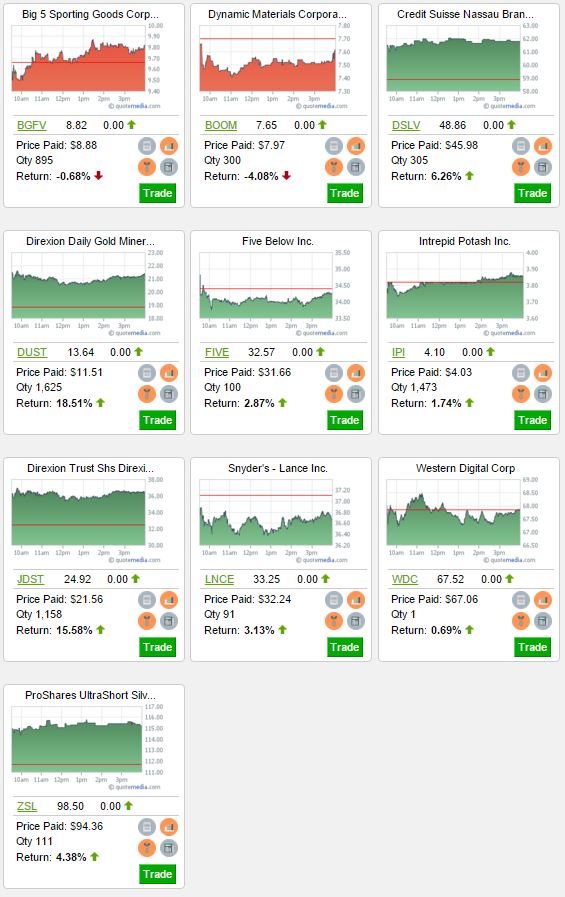Viewport: 565px width, 897px height.
Task: Click Trade button in the JDST card
Action: (157, 648)
